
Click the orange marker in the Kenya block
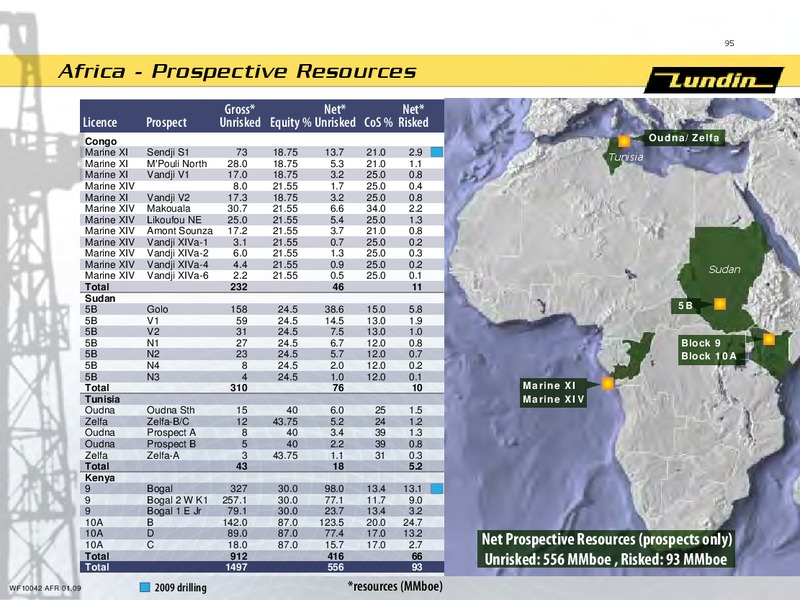768,339
